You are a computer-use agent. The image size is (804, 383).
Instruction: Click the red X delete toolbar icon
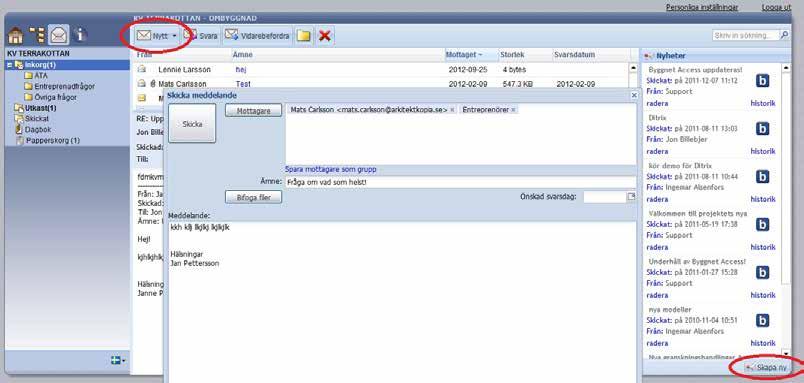(324, 36)
